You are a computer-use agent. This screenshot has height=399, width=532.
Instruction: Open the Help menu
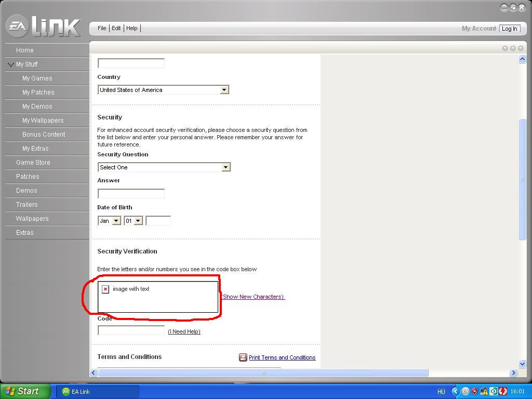[x=132, y=28]
